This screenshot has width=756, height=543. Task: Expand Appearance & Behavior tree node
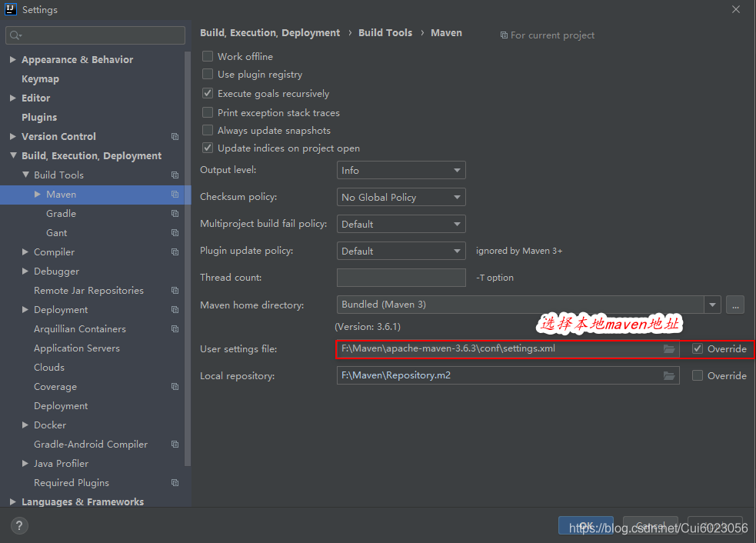tap(13, 59)
